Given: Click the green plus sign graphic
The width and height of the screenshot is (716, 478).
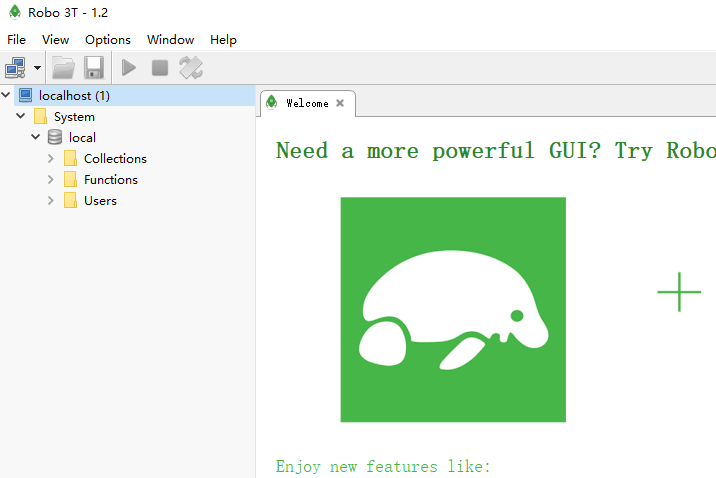Looking at the screenshot, I should [x=679, y=292].
